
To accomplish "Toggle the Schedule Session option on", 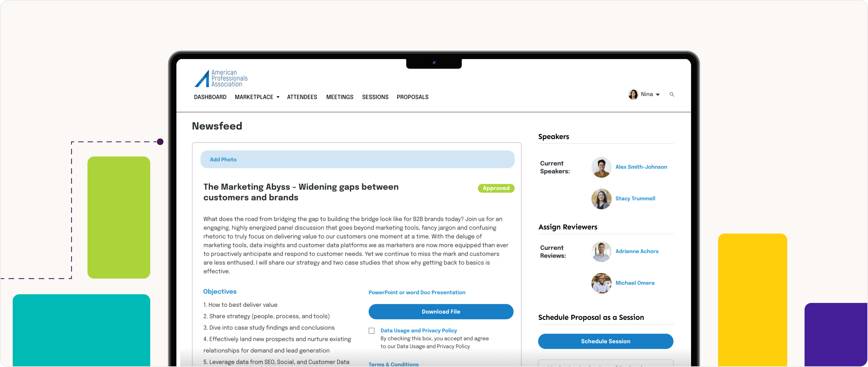I will (606, 341).
